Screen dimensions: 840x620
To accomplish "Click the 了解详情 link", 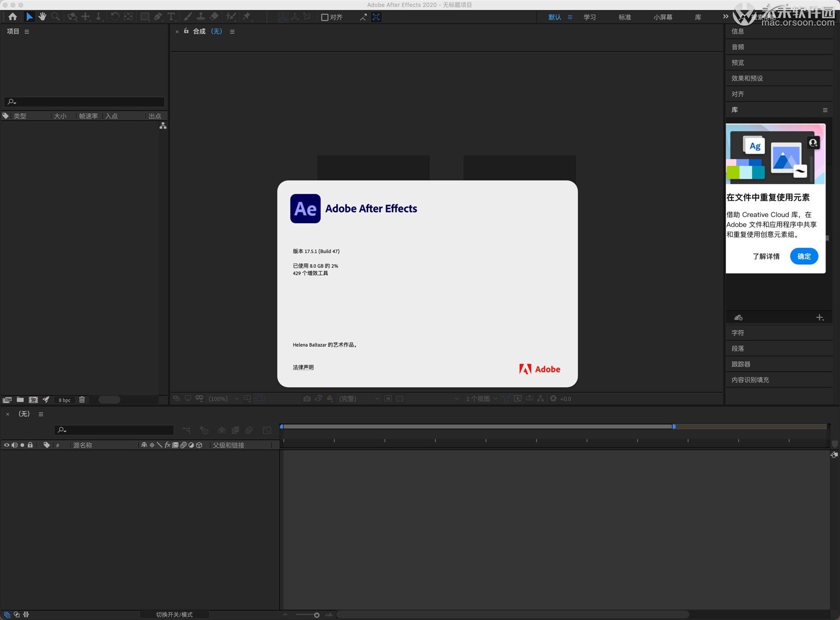I will [766, 256].
